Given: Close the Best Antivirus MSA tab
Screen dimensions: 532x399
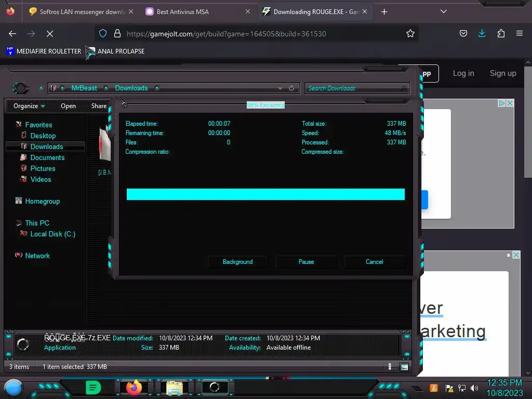Looking at the screenshot, I should [248, 11].
